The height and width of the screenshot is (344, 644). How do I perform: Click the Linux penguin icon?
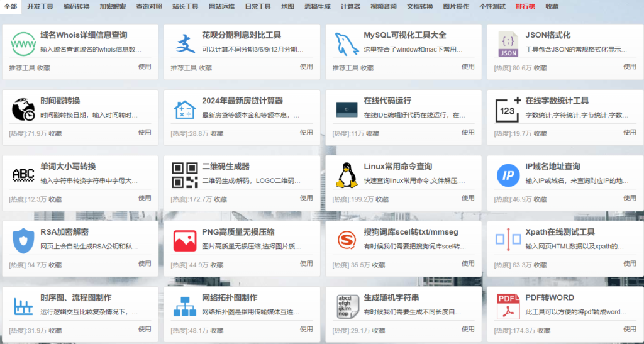(x=347, y=175)
